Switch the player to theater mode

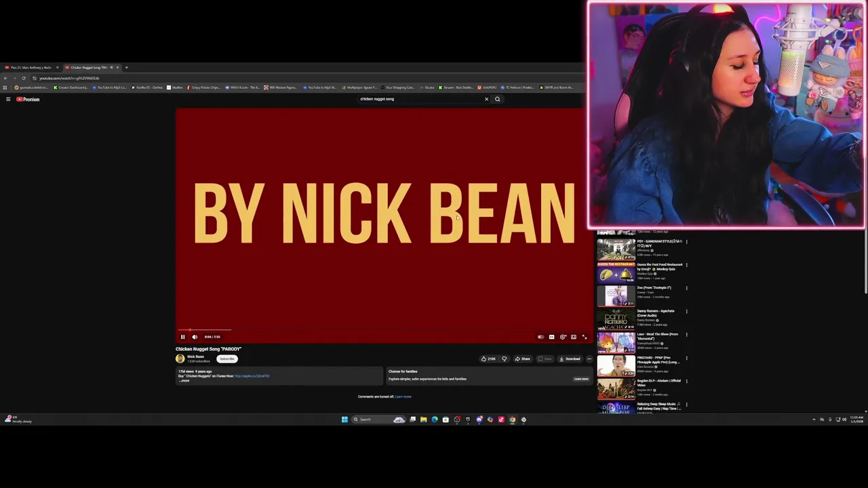[574, 337]
